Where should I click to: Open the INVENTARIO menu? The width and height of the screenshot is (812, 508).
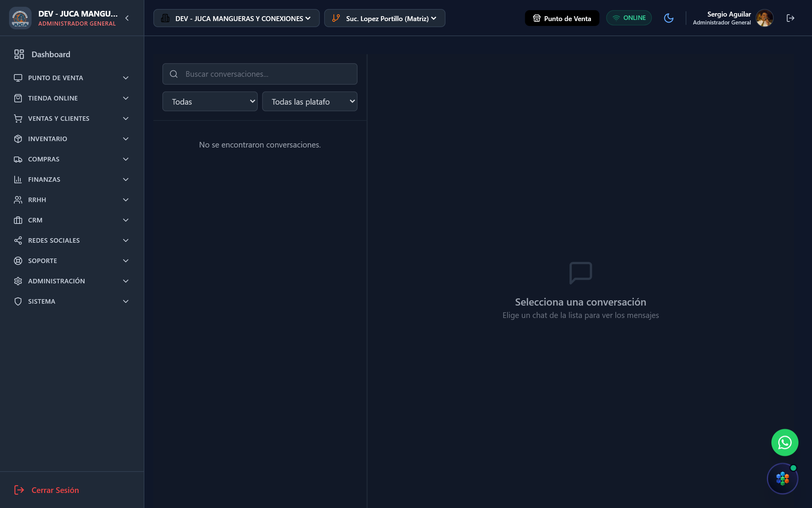[71, 139]
